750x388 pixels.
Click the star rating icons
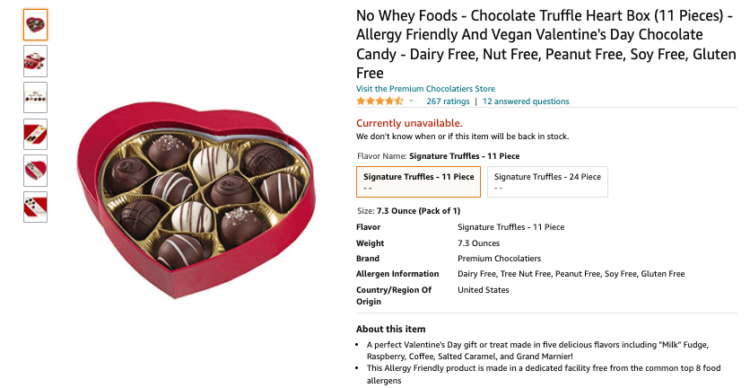380,101
